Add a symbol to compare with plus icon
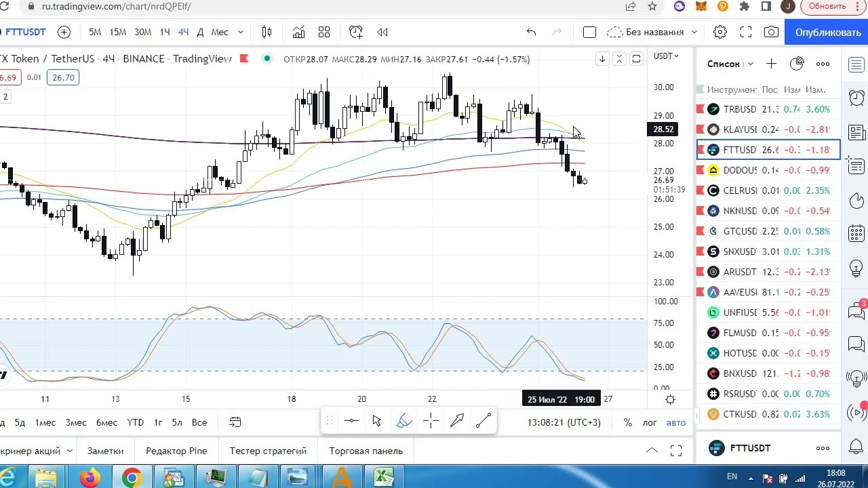The height and width of the screenshot is (488, 868). pyautogui.click(x=64, y=32)
